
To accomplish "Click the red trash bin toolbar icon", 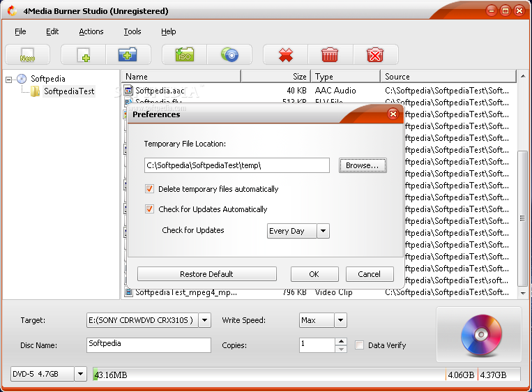I will click(330, 54).
